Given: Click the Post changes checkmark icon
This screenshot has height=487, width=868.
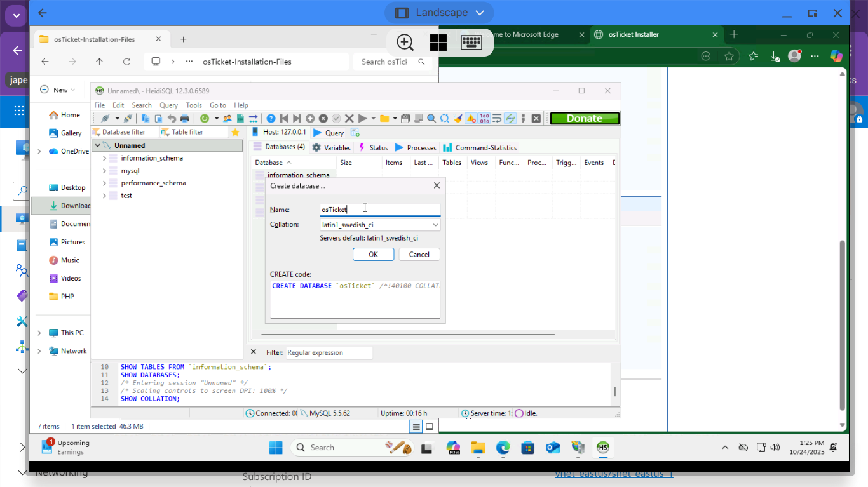Looking at the screenshot, I should tap(336, 118).
